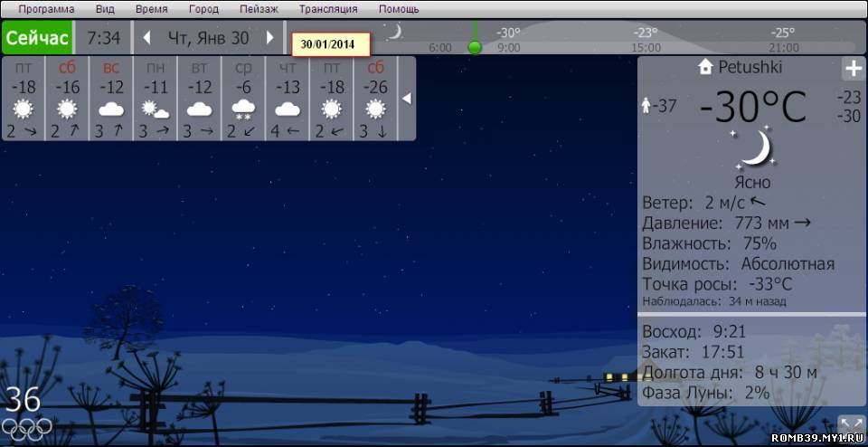
Task: Select the partly cloudy Monday forecast icon
Action: point(156,110)
